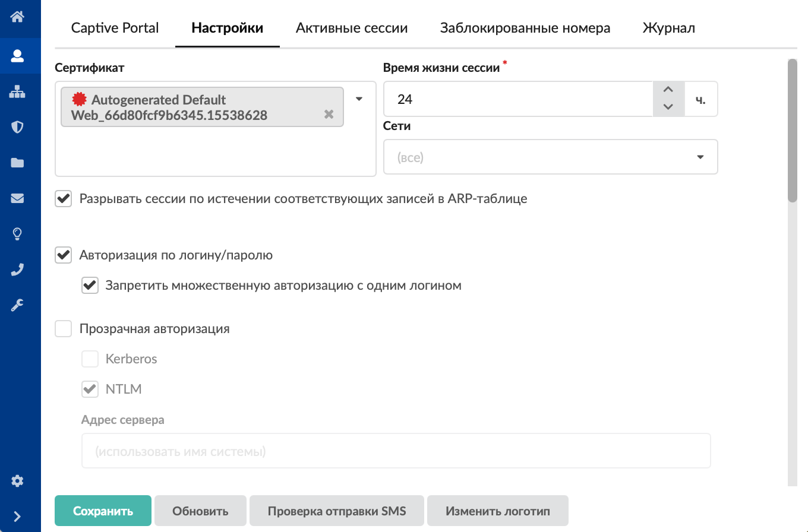808x532 pixels.
Task: Increase session lifetime with up arrow
Action: pyautogui.click(x=668, y=90)
